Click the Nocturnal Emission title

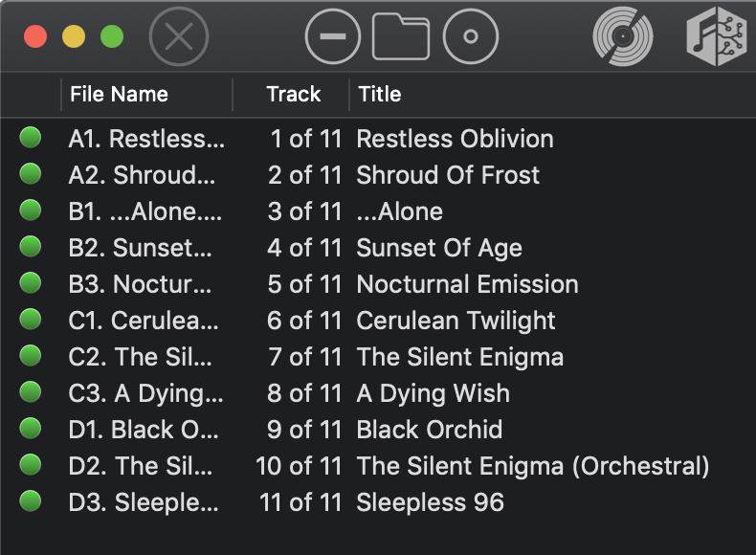pyautogui.click(x=467, y=284)
